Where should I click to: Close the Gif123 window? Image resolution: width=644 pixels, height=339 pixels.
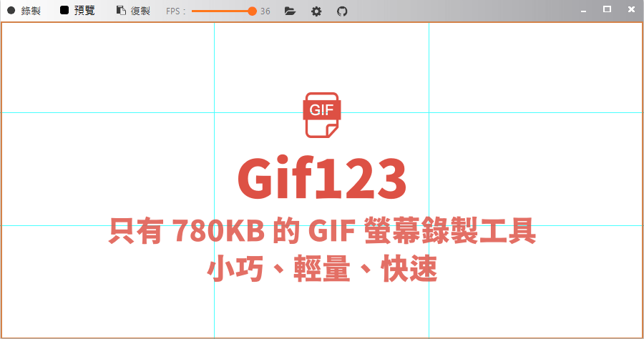point(631,9)
